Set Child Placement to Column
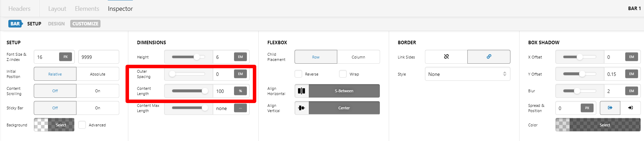Viewport: 644px width, 141px height. (358, 57)
